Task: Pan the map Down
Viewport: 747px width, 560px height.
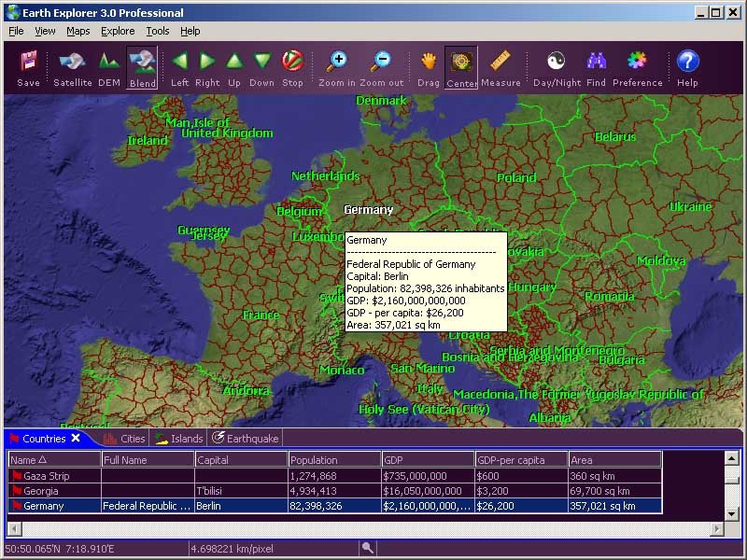Action: click(262, 67)
